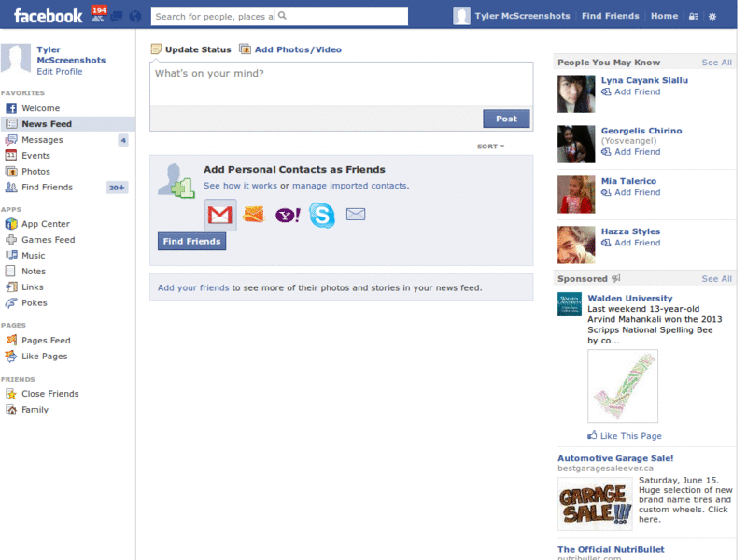Image resolution: width=747 pixels, height=560 pixels.
Task: Add Lyna Cayank Slallu as friend
Action: (x=631, y=91)
